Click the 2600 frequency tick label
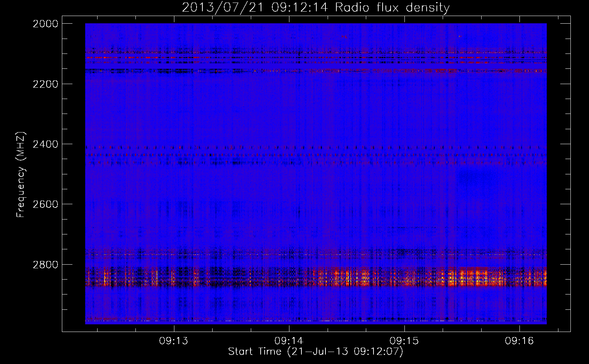This screenshot has width=589, height=364. 46,204
